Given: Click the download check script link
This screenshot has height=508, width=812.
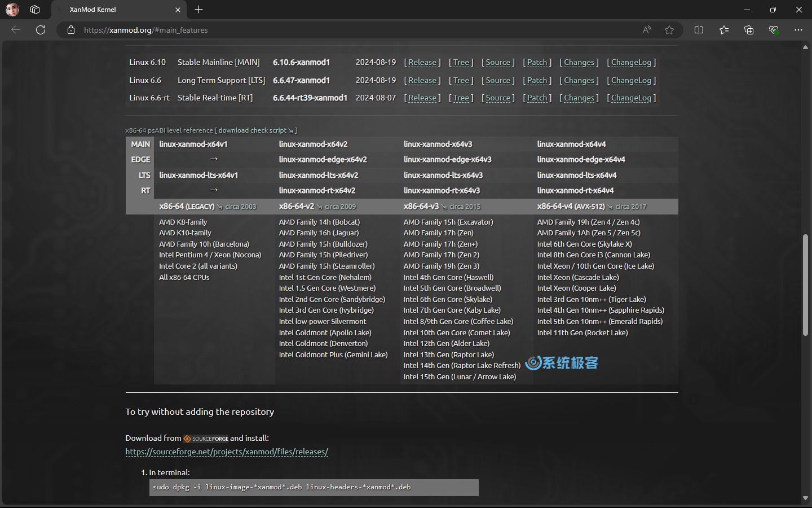Looking at the screenshot, I should (255, 130).
